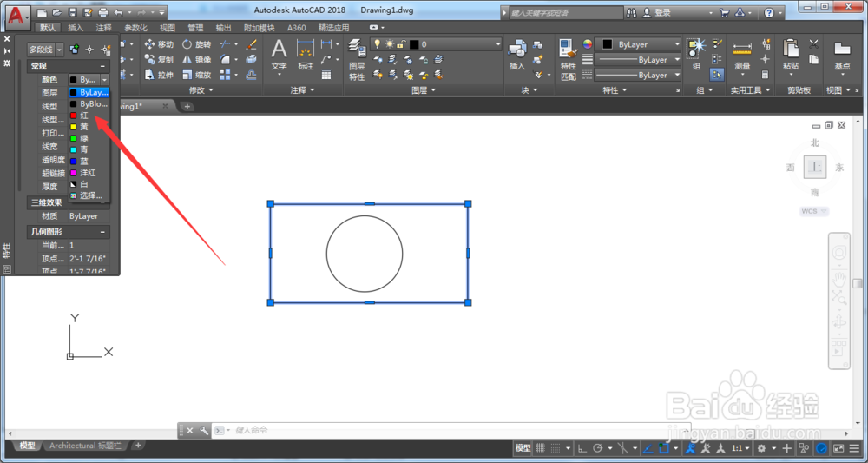Switch to the 参数化 ribbon tab
This screenshot has height=463, width=868.
(x=135, y=28)
